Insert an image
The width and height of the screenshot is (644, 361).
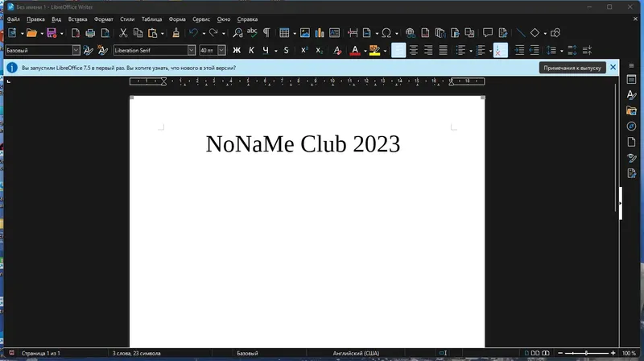(305, 33)
